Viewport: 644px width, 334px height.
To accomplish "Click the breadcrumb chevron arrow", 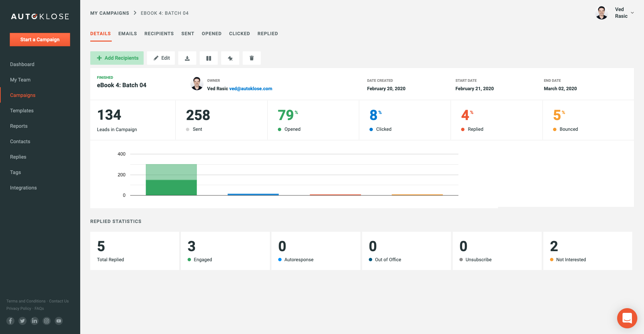I will tap(135, 13).
